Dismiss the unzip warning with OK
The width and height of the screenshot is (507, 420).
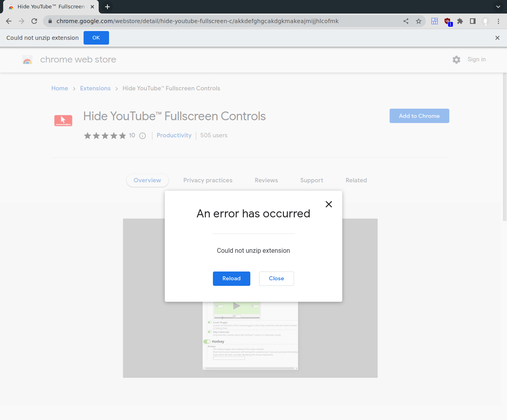point(96,37)
